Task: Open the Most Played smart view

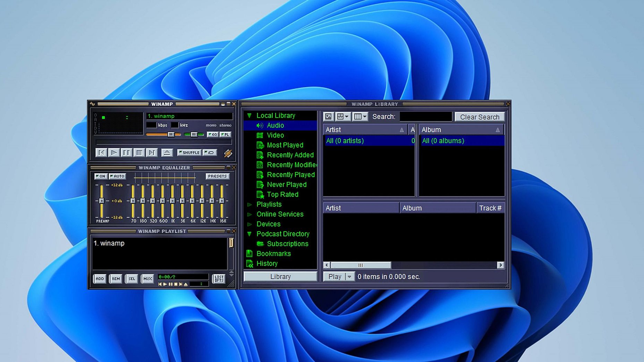Action: (x=285, y=145)
